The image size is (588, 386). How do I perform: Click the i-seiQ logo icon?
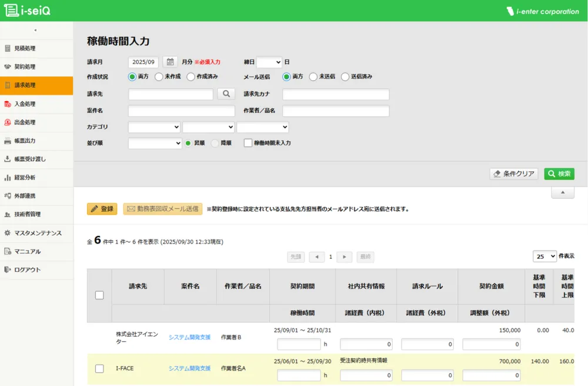coord(11,10)
